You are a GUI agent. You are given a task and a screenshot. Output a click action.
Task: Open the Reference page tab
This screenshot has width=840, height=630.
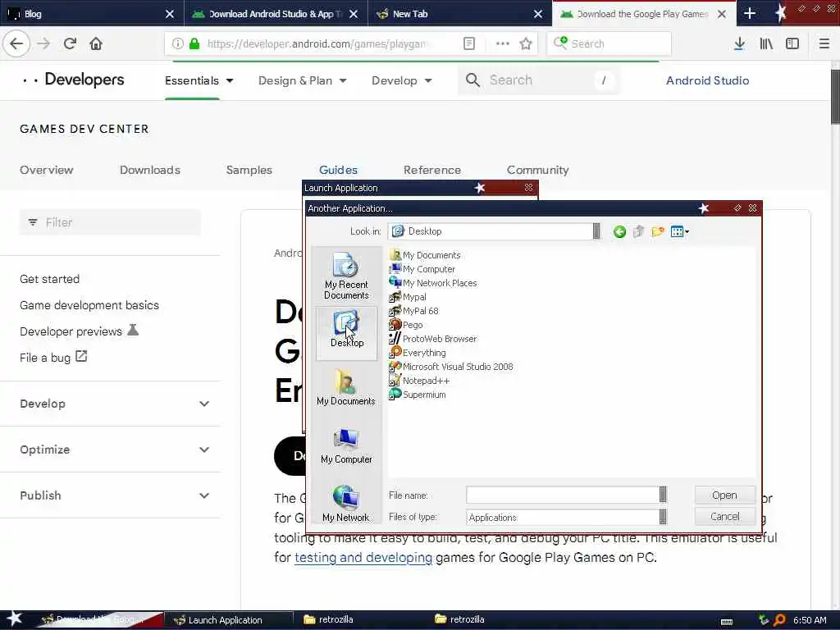432,170
